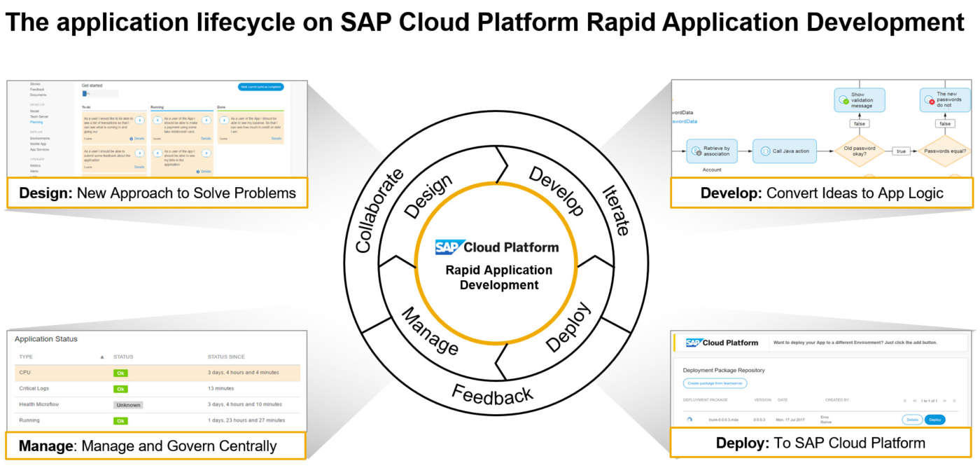Click the Get started progress bar
This screenshot has width=980, height=468.
click(x=100, y=93)
